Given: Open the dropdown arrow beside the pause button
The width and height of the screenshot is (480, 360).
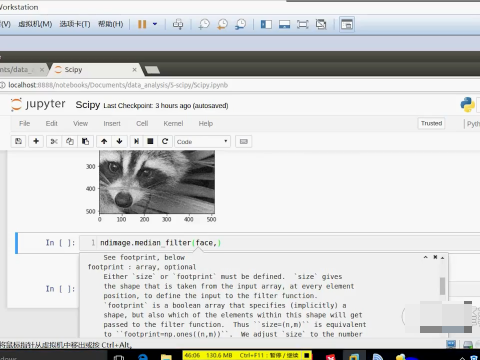Looking at the screenshot, I should (155, 24).
